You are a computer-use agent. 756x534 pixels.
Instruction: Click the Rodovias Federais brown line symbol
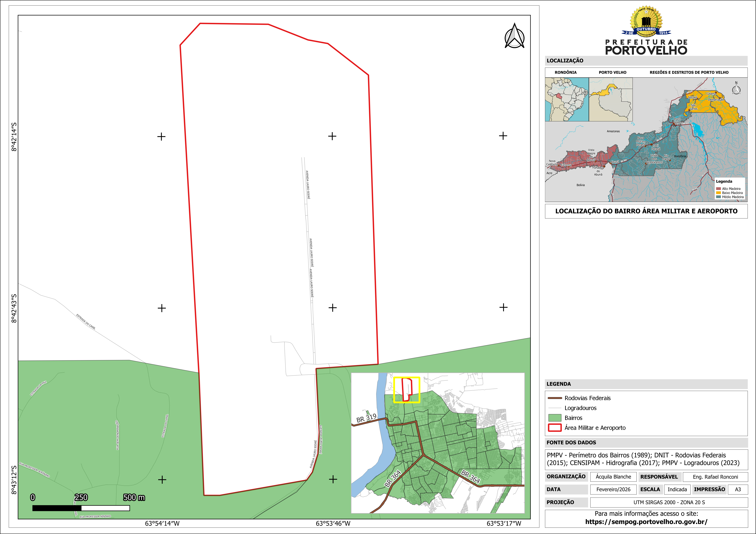point(555,398)
